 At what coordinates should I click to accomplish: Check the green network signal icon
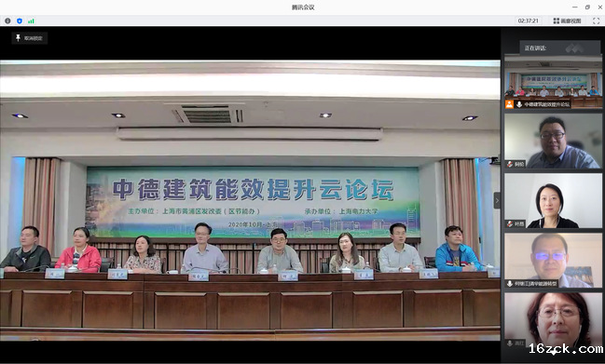pyautogui.click(x=31, y=20)
